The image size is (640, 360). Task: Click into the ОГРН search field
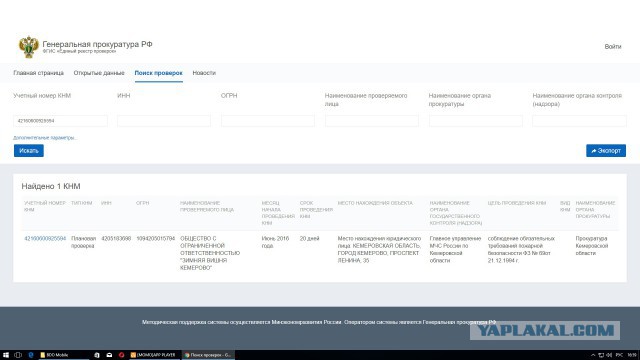tap(268, 121)
